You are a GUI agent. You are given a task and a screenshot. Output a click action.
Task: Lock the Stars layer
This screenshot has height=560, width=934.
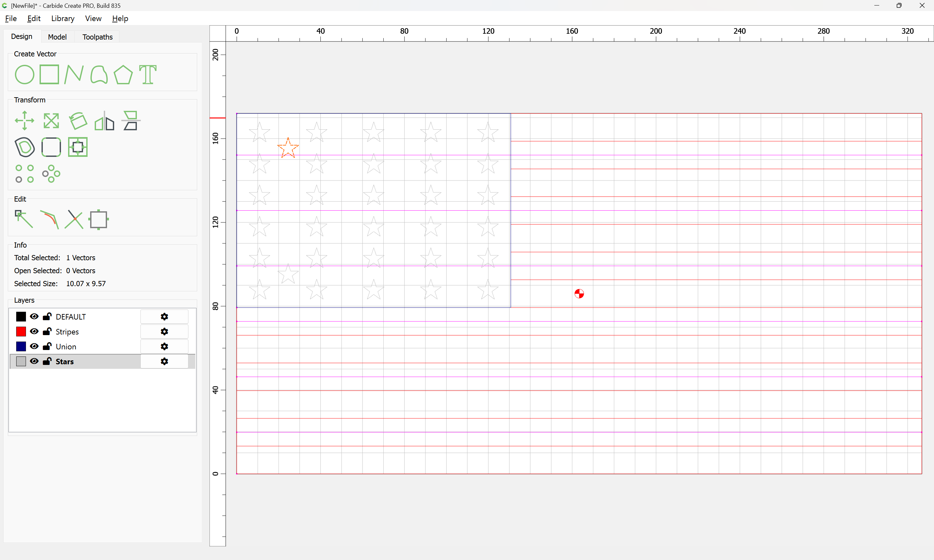click(x=47, y=361)
